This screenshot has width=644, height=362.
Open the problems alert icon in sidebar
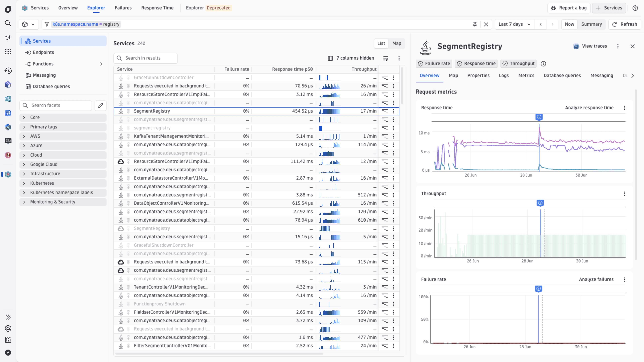[8, 155]
